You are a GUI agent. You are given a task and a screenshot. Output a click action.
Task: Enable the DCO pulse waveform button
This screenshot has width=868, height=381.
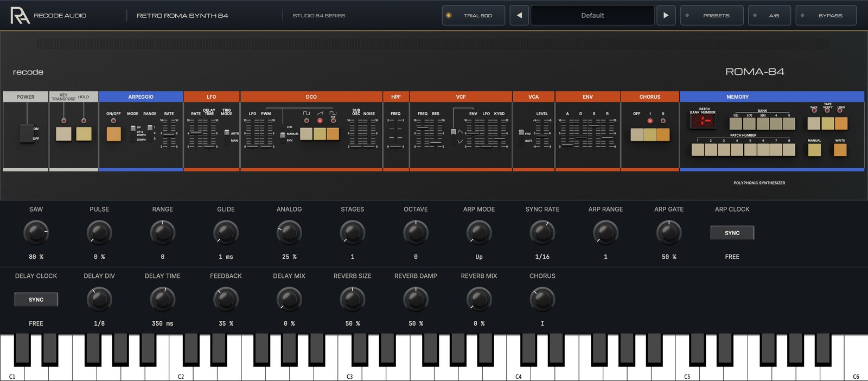[306, 134]
